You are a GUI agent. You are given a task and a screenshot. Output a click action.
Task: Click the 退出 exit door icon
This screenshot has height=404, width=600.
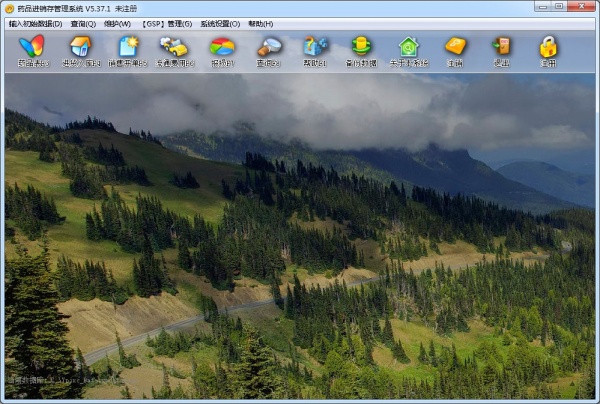(x=501, y=50)
